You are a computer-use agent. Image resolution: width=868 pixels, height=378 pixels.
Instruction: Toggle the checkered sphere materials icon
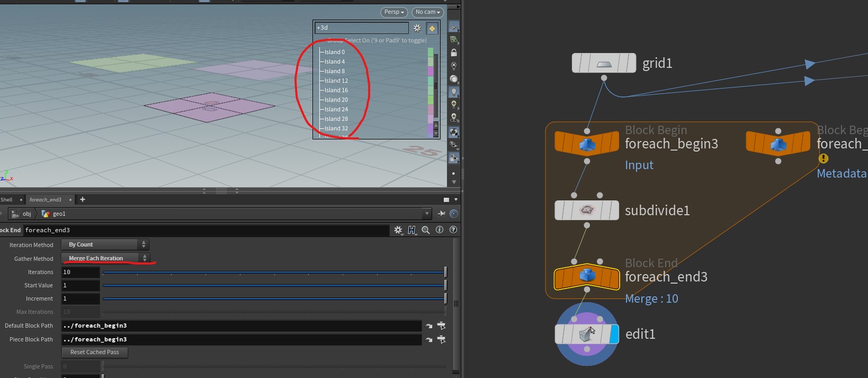click(454, 132)
